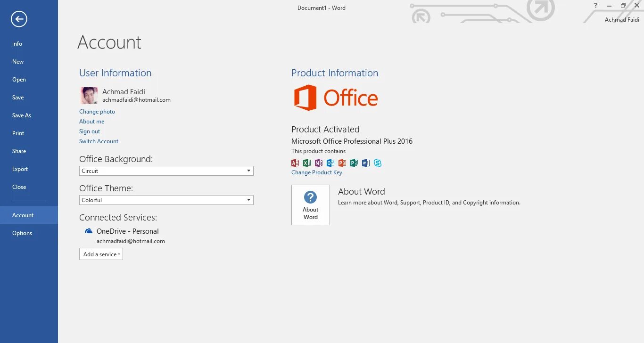
Task: Click the Change Product Key link
Action: click(x=317, y=172)
